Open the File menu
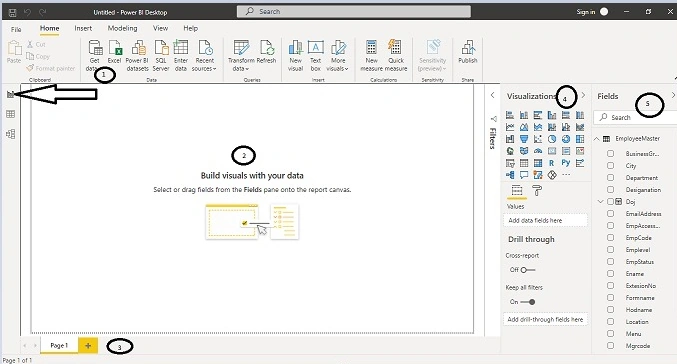 coord(16,29)
